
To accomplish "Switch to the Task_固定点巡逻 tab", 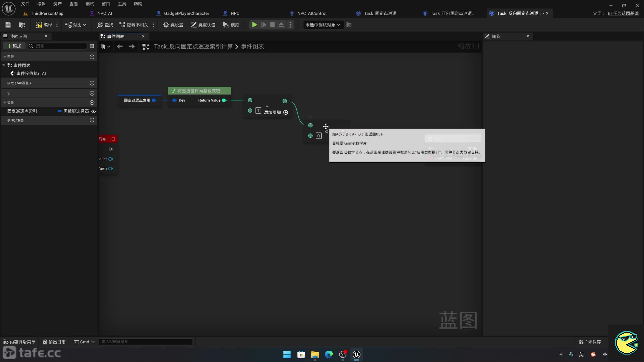I will [x=380, y=13].
